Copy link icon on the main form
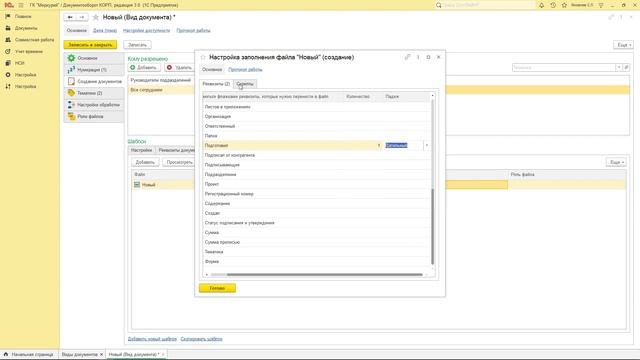The width and height of the screenshot is (640, 360). [611, 17]
